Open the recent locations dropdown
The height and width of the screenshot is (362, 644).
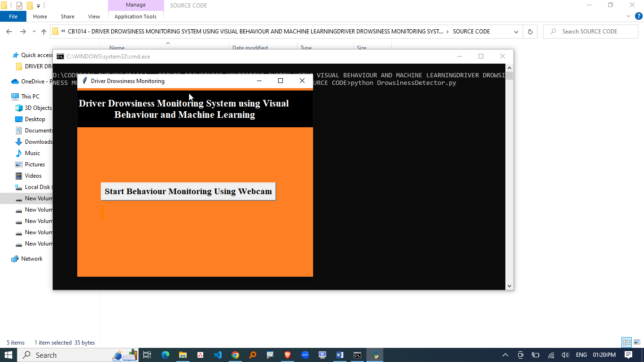(x=34, y=32)
